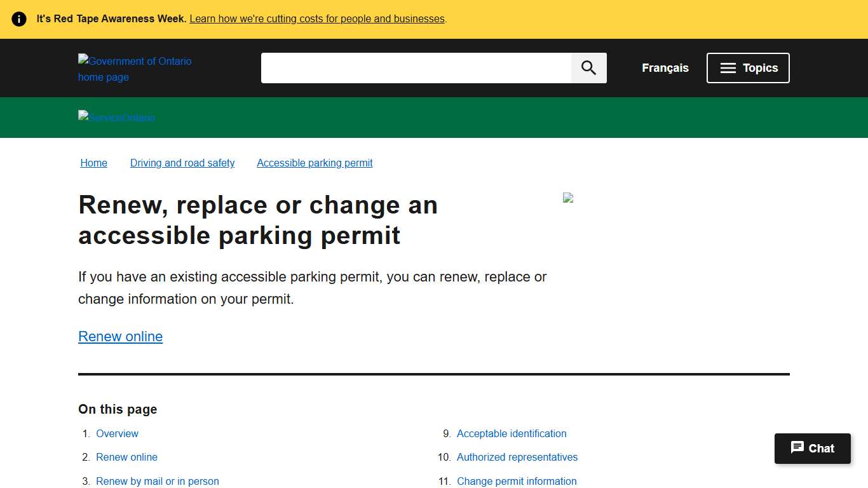
Task: Click the Government of Ontario home page logo
Action: (x=135, y=69)
